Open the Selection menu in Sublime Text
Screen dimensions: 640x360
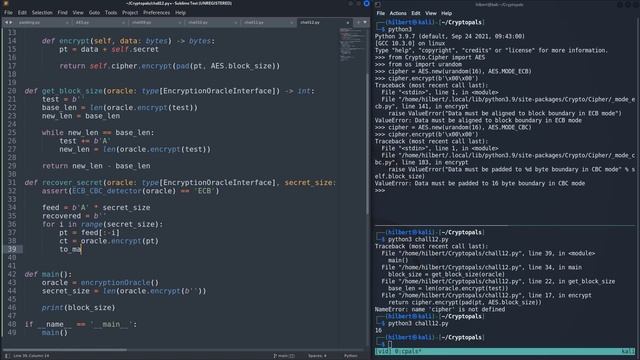[42, 13]
